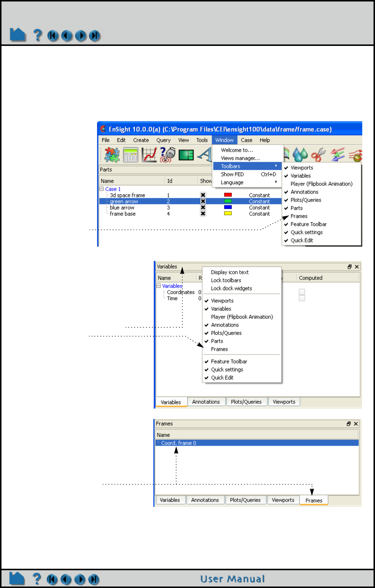The width and height of the screenshot is (375, 588).
Task: Go to previous page using header arrow
Action: coord(67,36)
